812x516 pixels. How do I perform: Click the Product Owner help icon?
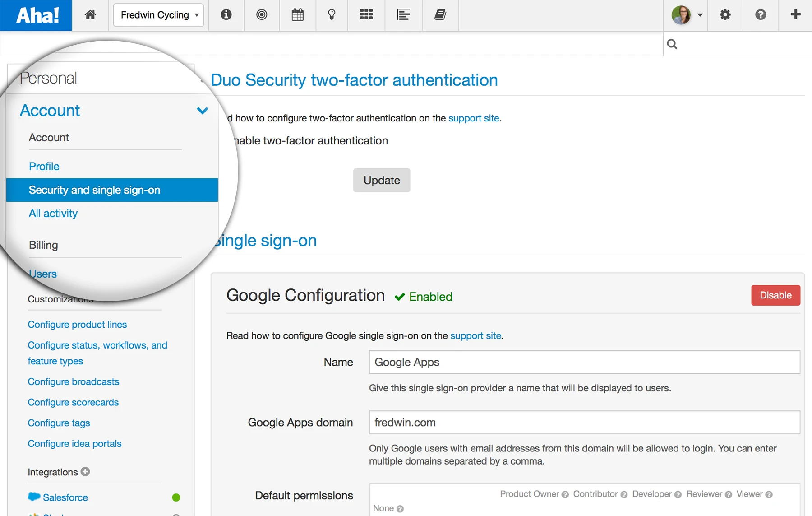click(565, 495)
